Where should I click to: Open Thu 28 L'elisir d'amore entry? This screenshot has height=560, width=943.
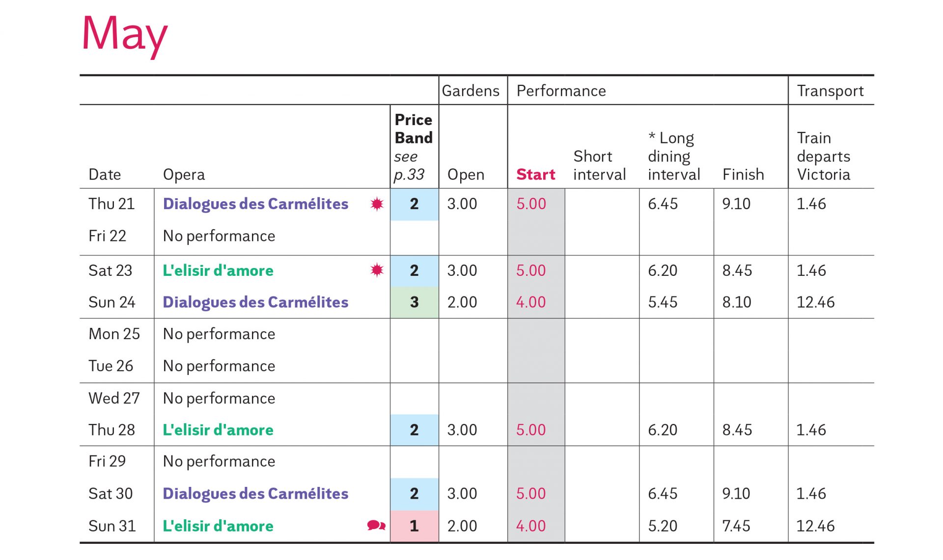218,430
